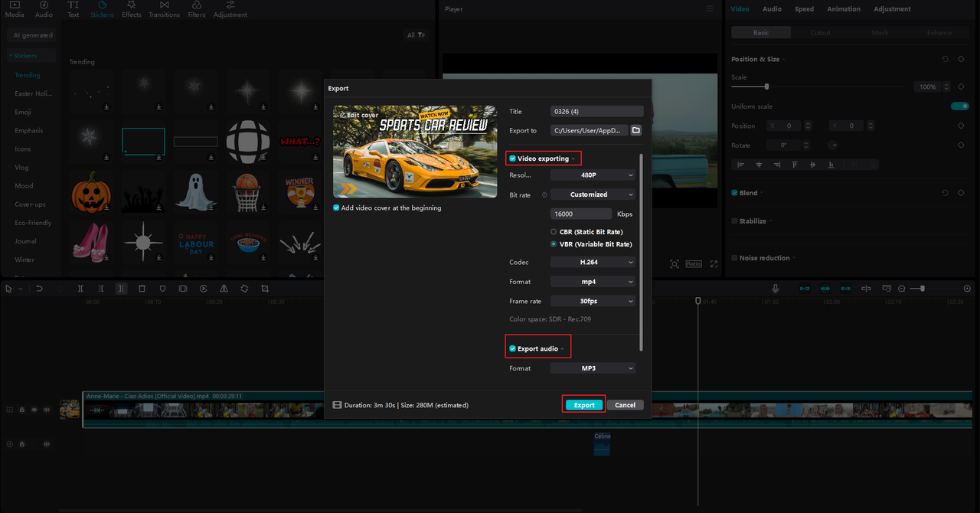Open the Frame rate dropdown showing 30fps
The width and height of the screenshot is (980, 513).
pos(593,301)
